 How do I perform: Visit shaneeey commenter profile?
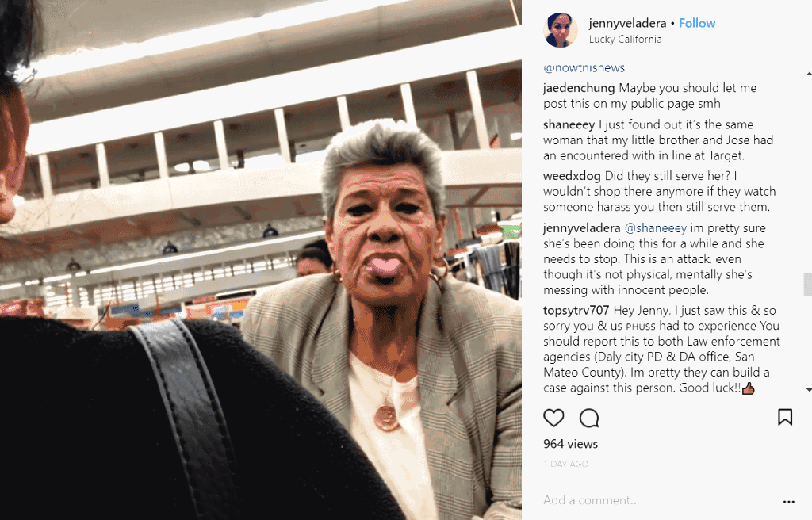click(569, 124)
